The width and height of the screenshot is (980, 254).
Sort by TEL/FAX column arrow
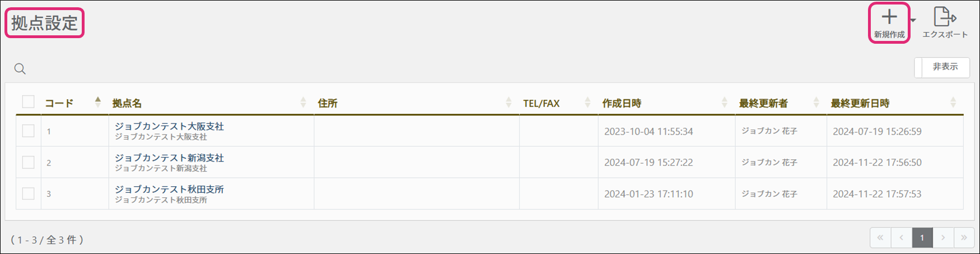(x=587, y=102)
